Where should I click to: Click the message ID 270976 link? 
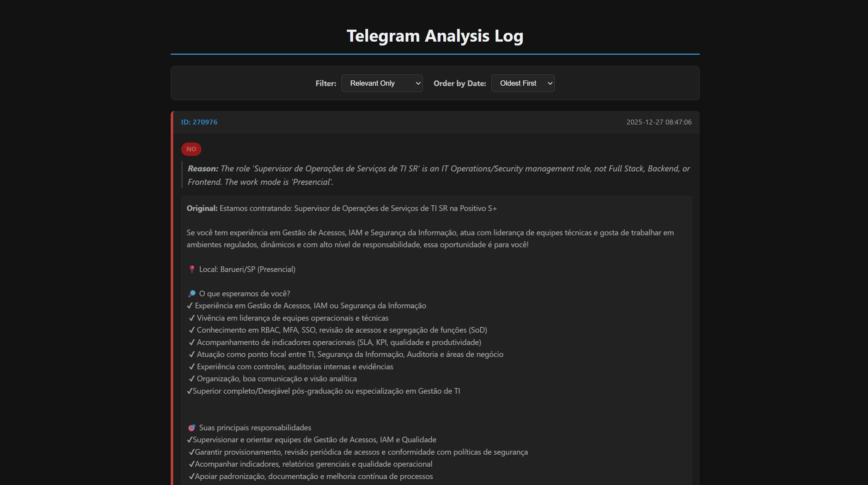199,122
